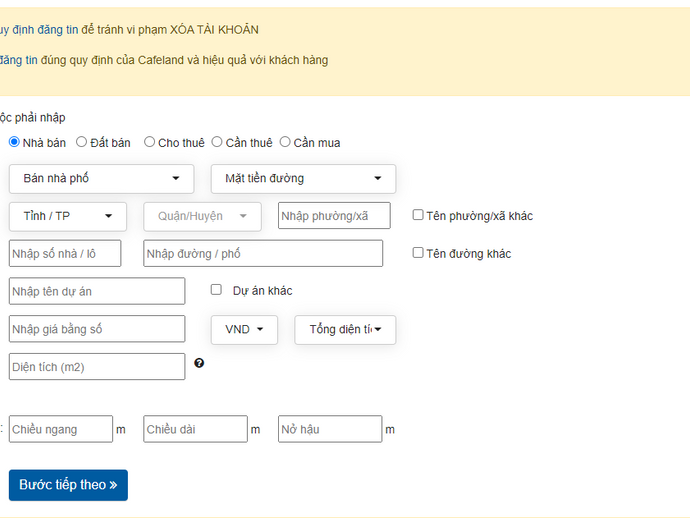Choose the Cần mua radio option
The width and height of the screenshot is (690, 518).
tap(285, 142)
